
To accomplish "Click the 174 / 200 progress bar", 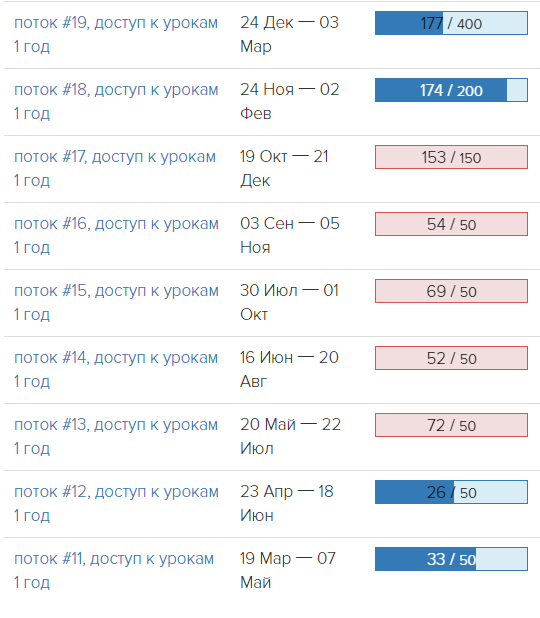I will pos(451,90).
